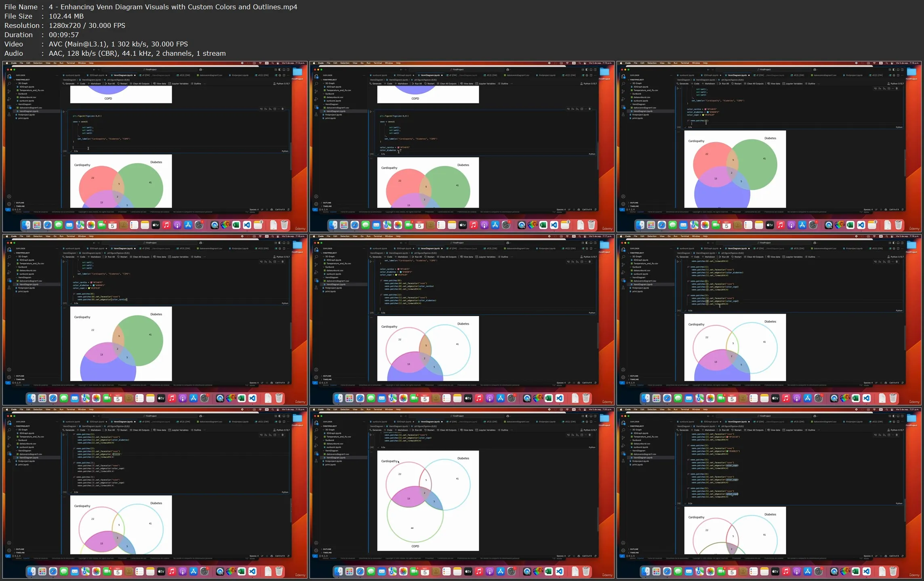
Task: Click Run and Debug icon in first thumbnail
Action: click(9, 99)
